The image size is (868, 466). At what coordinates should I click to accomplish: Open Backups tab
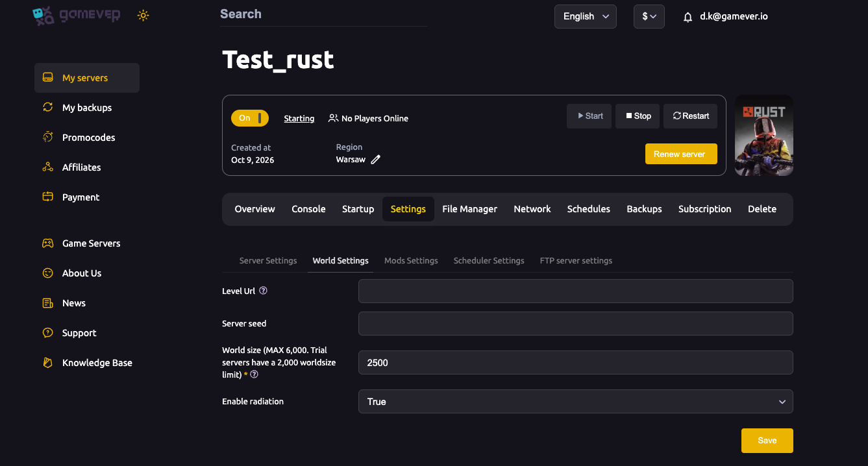click(x=644, y=209)
